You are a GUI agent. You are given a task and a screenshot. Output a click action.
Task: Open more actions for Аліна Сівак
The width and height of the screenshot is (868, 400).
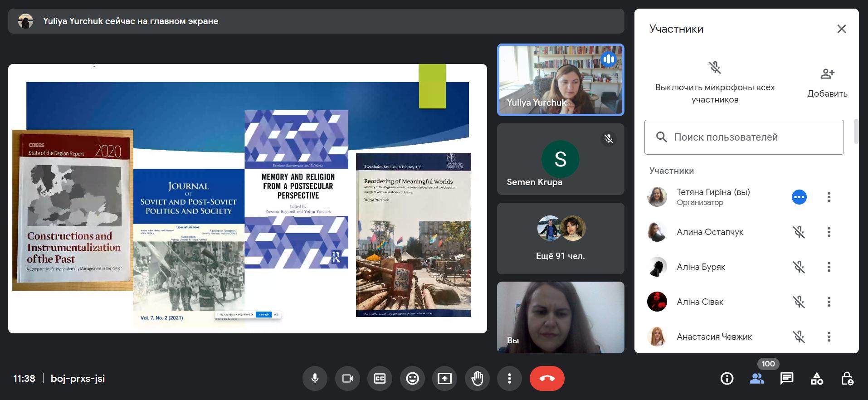coord(829,302)
